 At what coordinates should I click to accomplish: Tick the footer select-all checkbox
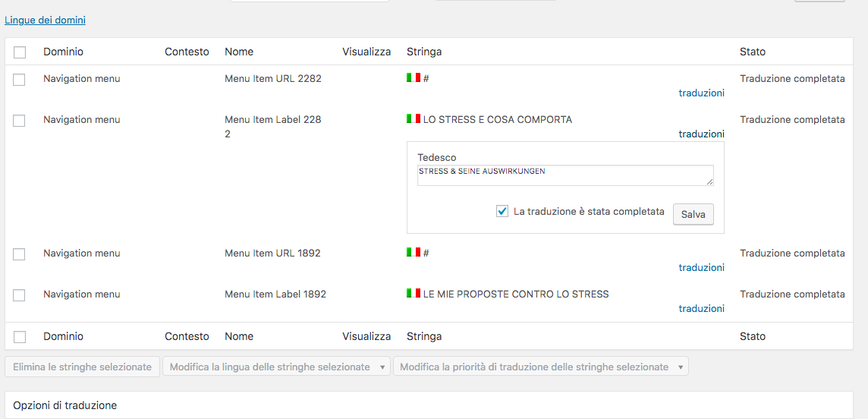coord(20,337)
